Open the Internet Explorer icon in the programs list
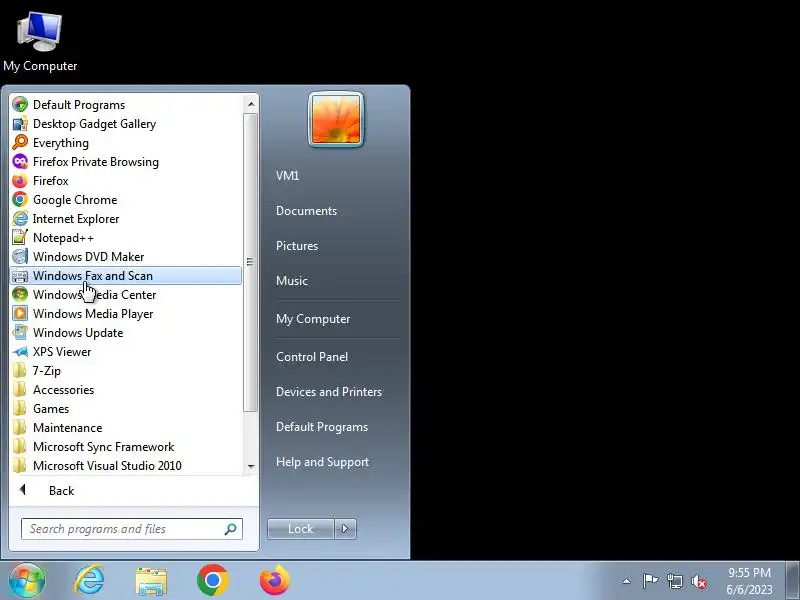The height and width of the screenshot is (600, 800). click(x=20, y=218)
